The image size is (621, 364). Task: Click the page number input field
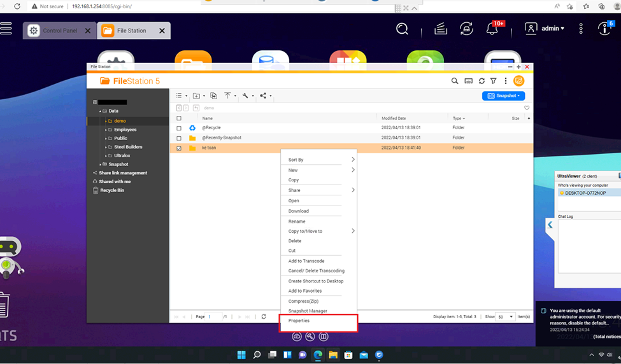click(x=214, y=316)
